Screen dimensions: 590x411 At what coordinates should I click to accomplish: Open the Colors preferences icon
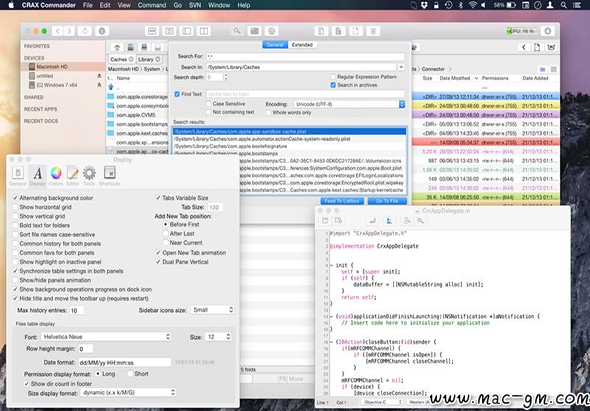56,174
